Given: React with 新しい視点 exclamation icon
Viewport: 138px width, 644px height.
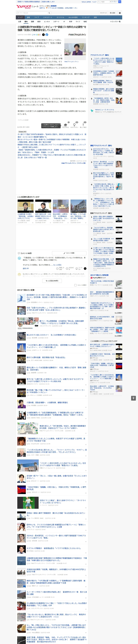Looking at the screenshot, I should [x=83, y=125].
